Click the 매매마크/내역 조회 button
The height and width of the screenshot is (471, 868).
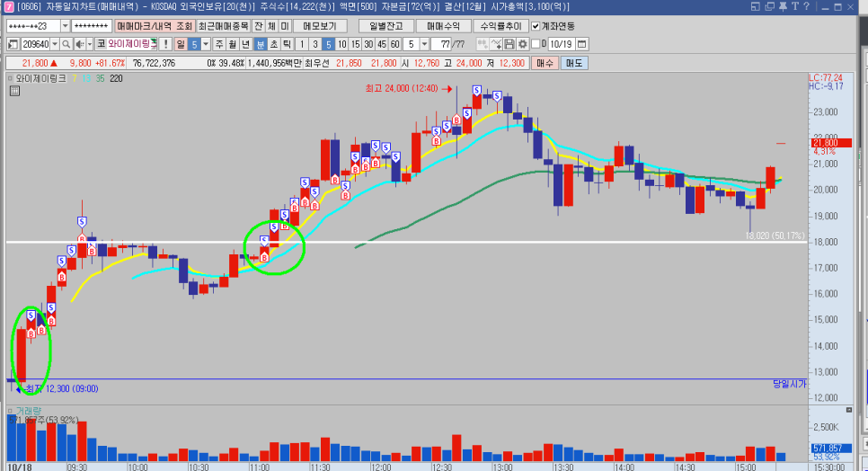[x=155, y=26]
